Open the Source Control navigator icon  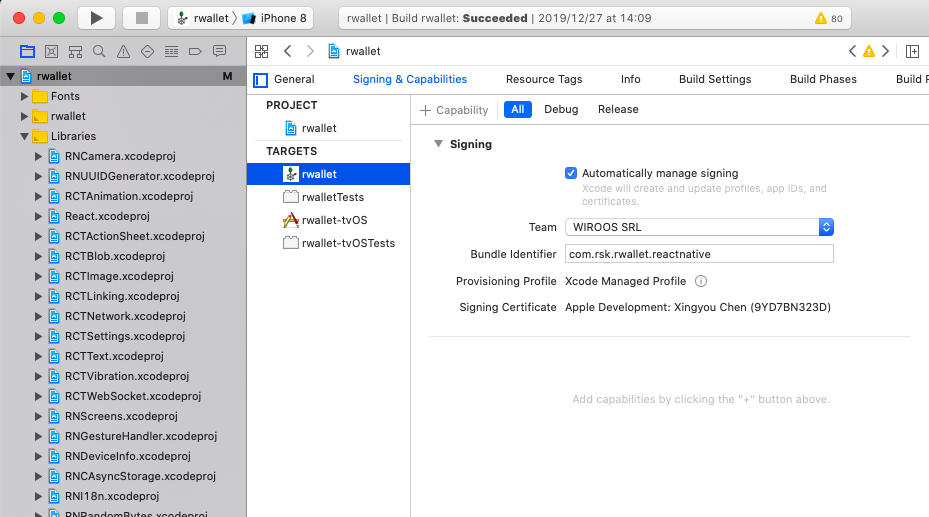52,52
